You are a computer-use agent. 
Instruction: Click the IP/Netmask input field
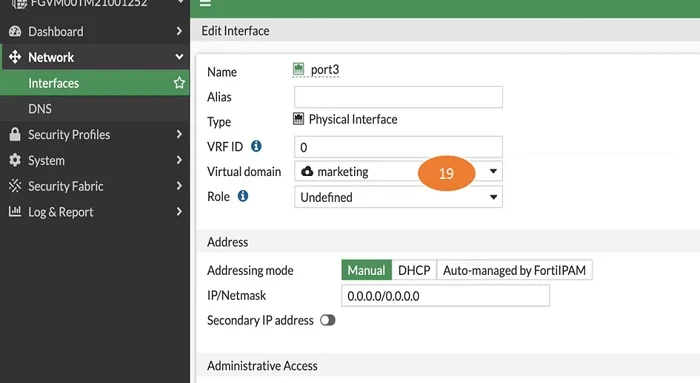point(446,296)
